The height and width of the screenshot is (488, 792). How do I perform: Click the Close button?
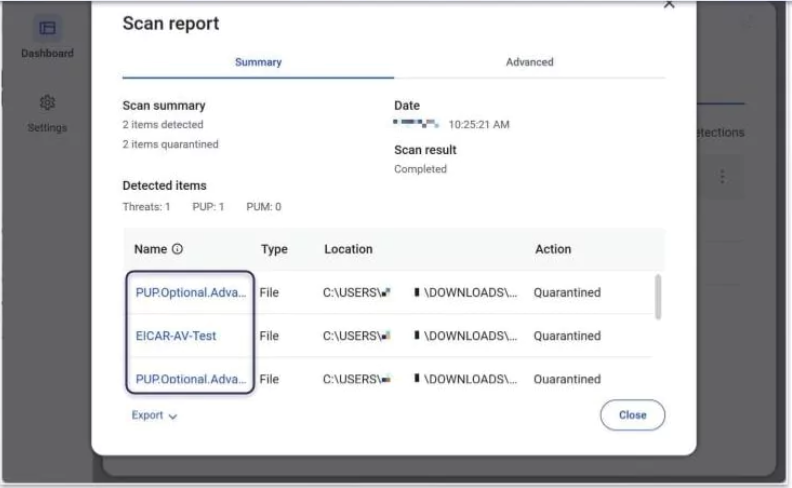[632, 415]
